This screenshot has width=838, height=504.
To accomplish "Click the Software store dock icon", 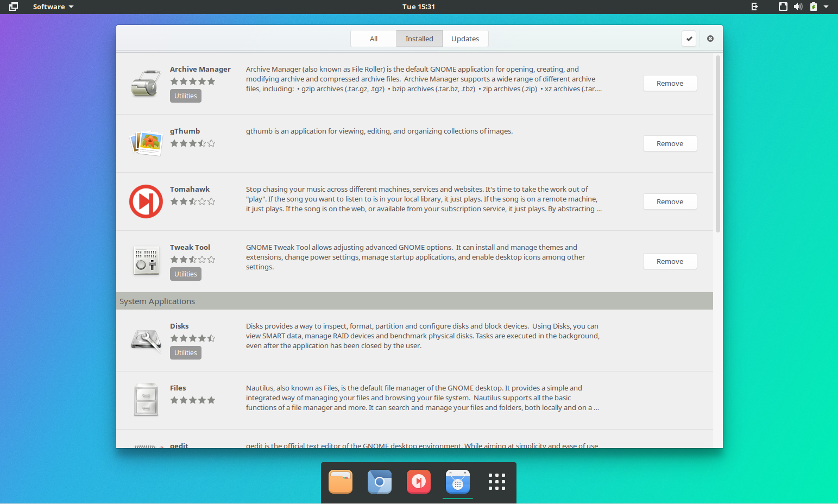I will 458,482.
